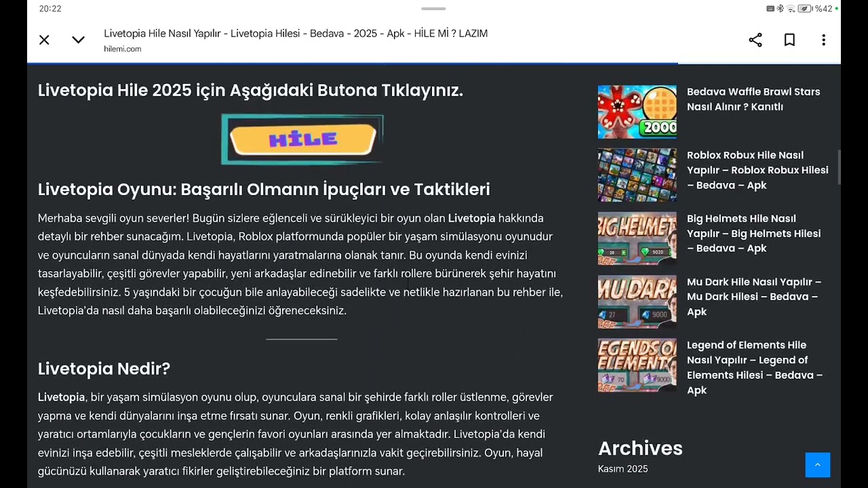
Task: Tap the scroll-to-top arrow button
Action: [817, 465]
